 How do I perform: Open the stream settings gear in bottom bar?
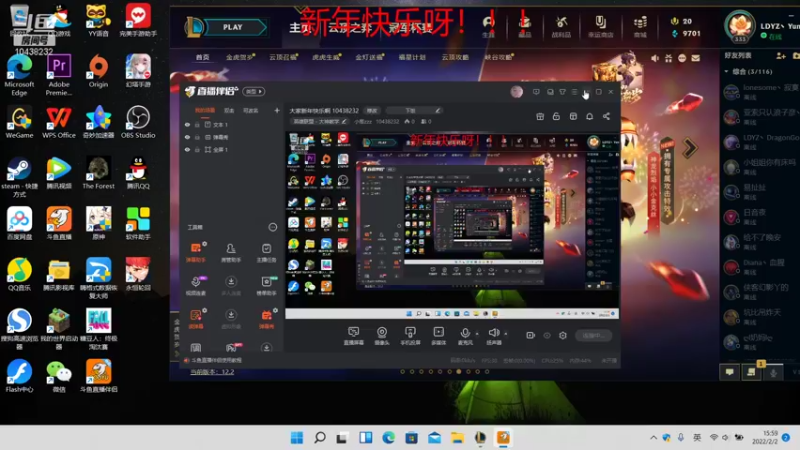coord(563,335)
